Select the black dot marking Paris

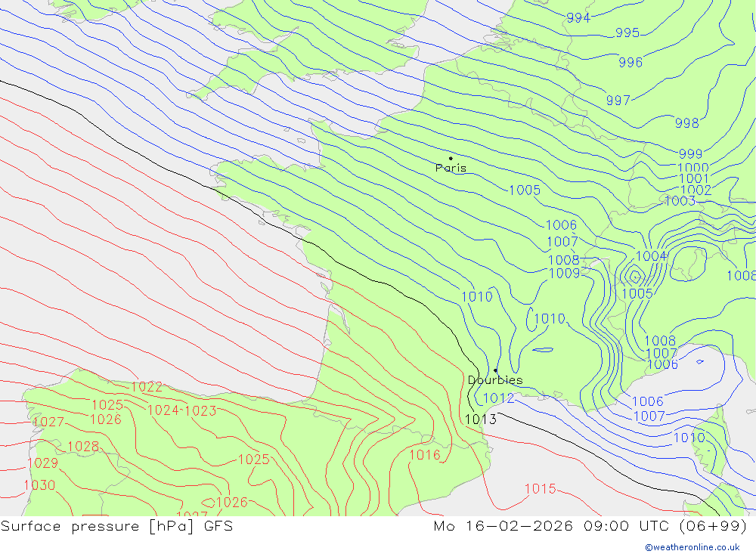pyautogui.click(x=451, y=158)
